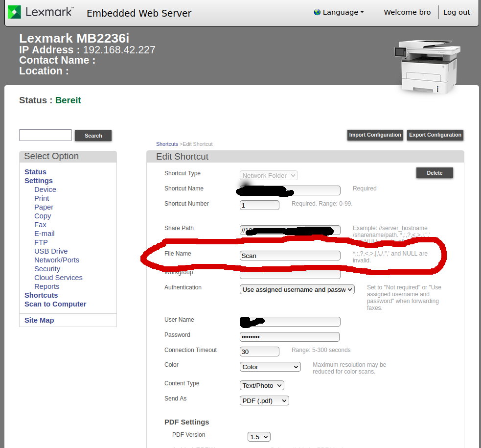This screenshot has height=448, width=481.
Task: Open Scan to Computer page
Action: 55,304
